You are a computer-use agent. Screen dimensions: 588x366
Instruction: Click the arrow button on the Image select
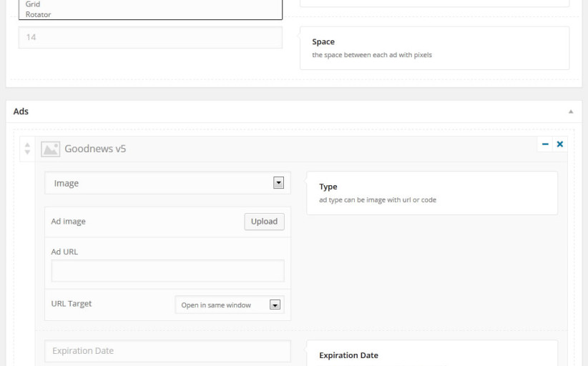pos(278,183)
